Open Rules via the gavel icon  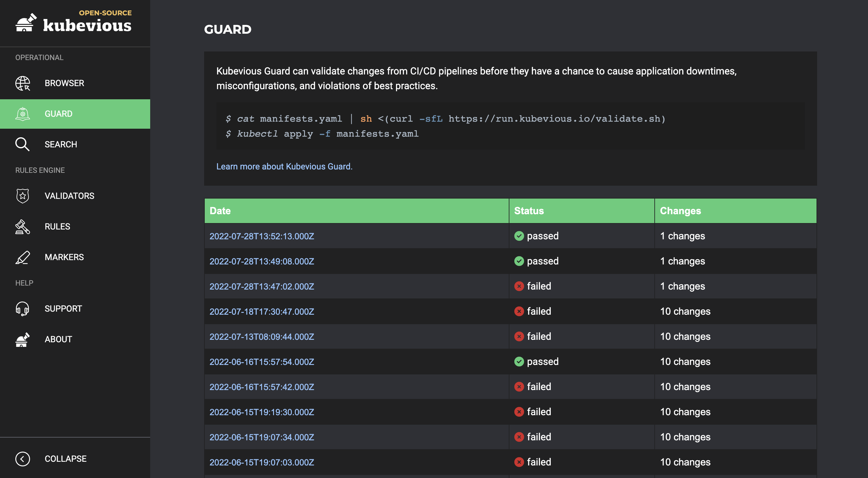click(23, 226)
